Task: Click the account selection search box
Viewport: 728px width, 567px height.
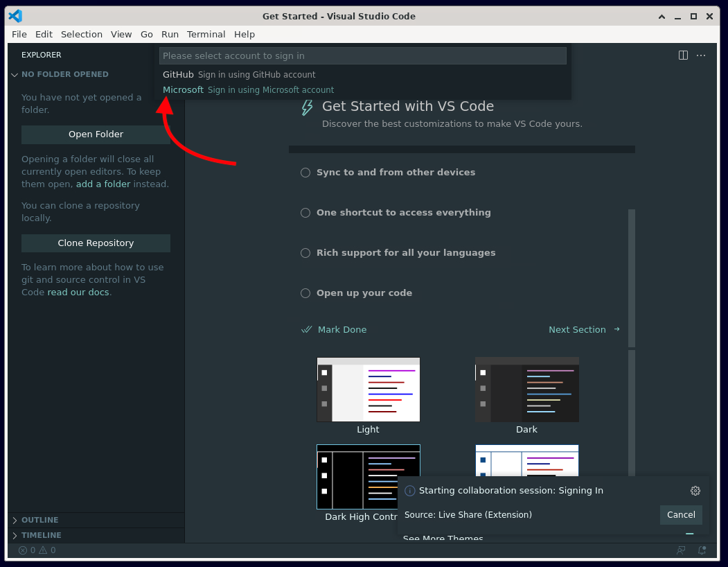Action: click(x=362, y=56)
